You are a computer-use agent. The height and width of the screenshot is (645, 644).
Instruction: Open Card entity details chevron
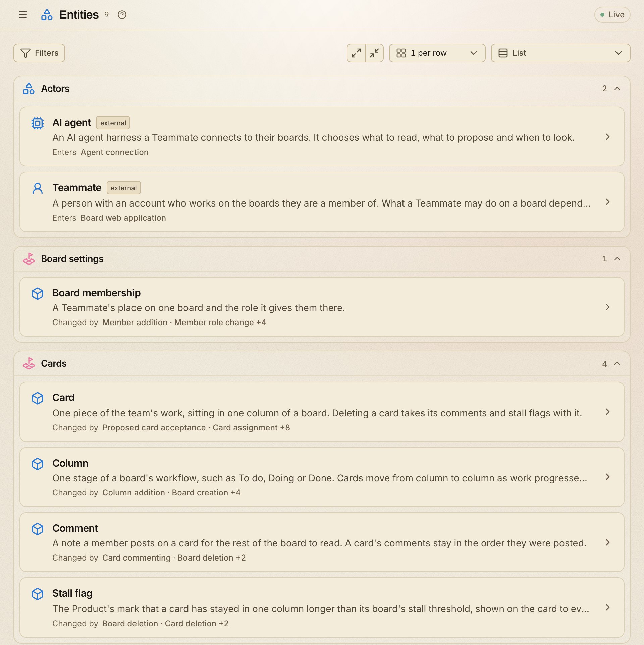(x=608, y=412)
